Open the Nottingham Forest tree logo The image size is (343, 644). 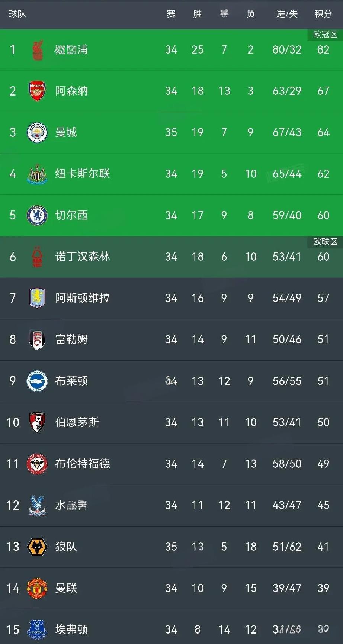click(x=37, y=257)
